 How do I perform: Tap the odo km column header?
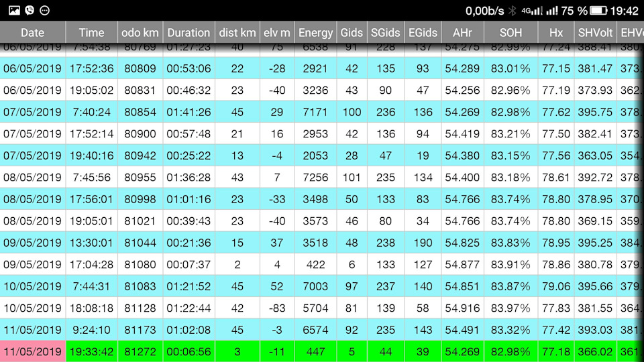pos(140,32)
